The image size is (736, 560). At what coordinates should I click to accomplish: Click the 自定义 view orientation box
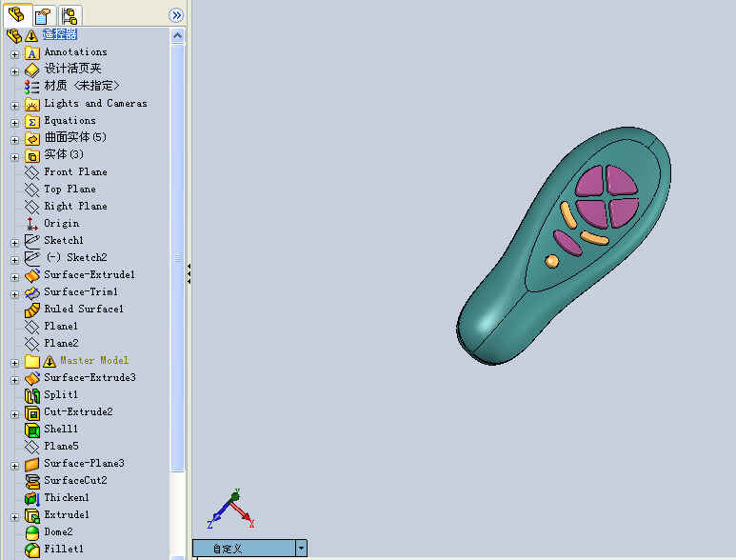click(245, 548)
